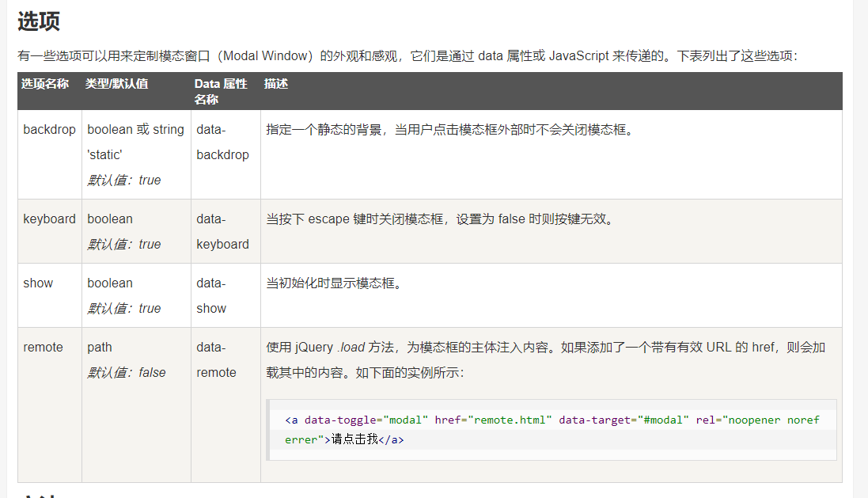Screen dimensions: 868x498
Task: Click the remote description about jQuery .load
Action: click(546, 360)
